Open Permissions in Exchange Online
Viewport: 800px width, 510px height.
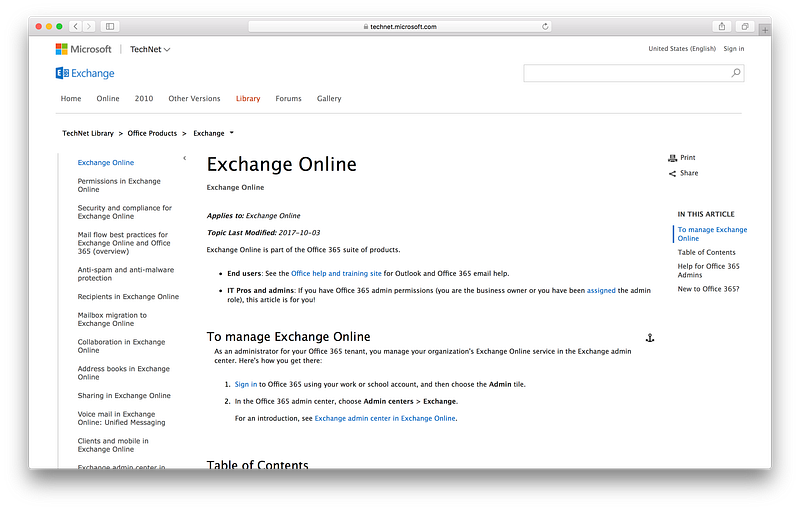click(119, 185)
